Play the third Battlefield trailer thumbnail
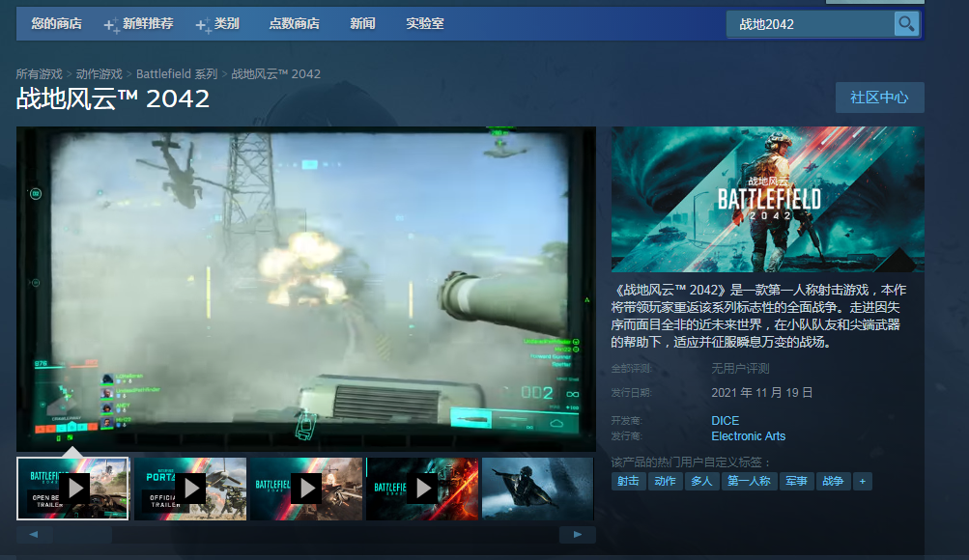This screenshot has height=560, width=969. [306, 489]
